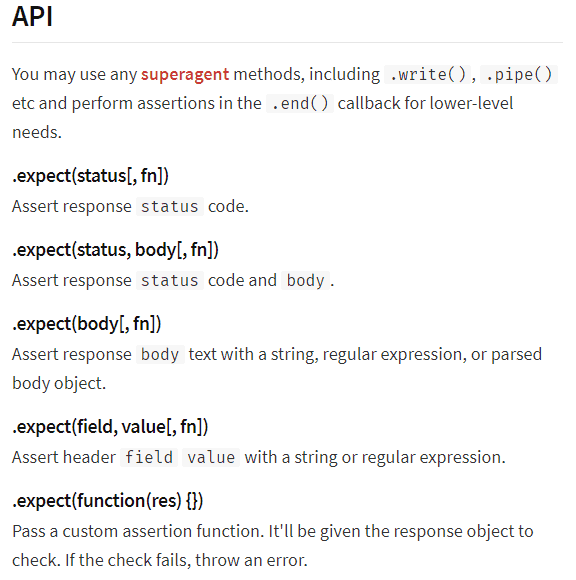Click the 'body object.' text line
Image resolution: width=576 pixels, height=580 pixels.
[59, 383]
